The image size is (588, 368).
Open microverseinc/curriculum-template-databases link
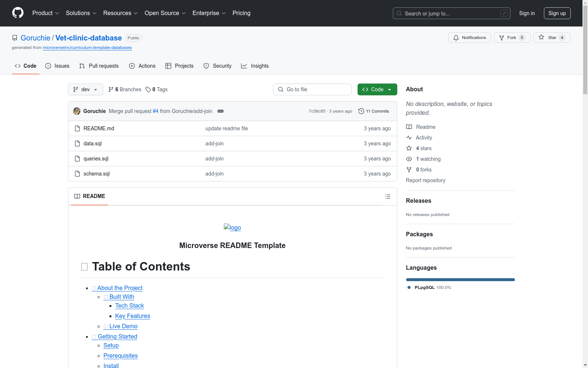coord(87,47)
